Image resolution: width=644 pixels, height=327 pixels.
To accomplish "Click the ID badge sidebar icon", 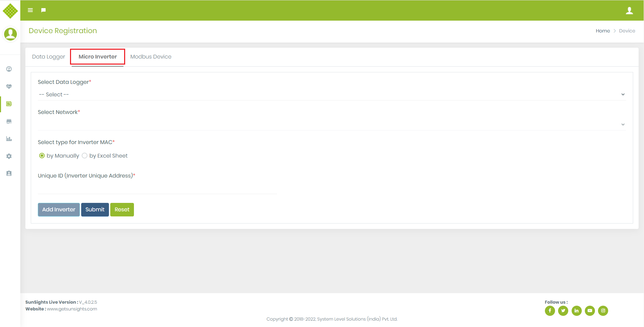I will [x=9, y=173].
